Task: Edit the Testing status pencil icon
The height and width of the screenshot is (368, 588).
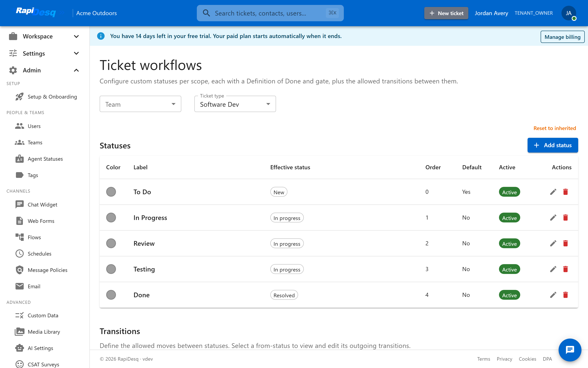Action: pos(553,269)
